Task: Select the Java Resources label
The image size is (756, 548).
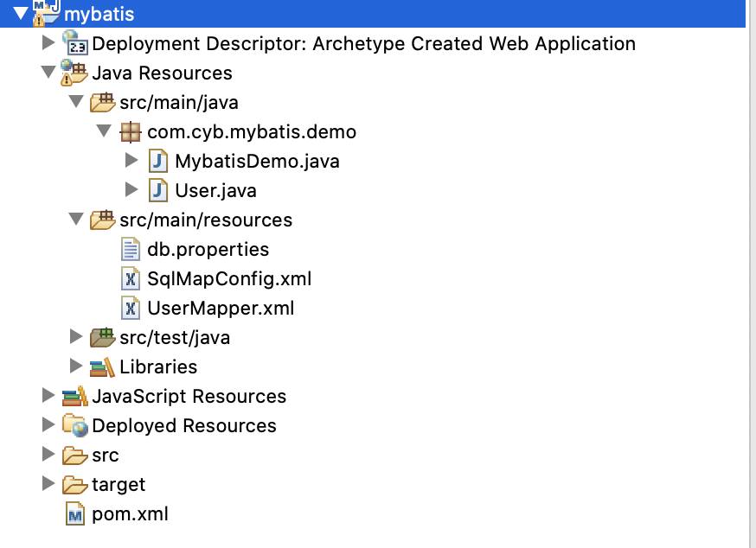Action: pos(162,73)
